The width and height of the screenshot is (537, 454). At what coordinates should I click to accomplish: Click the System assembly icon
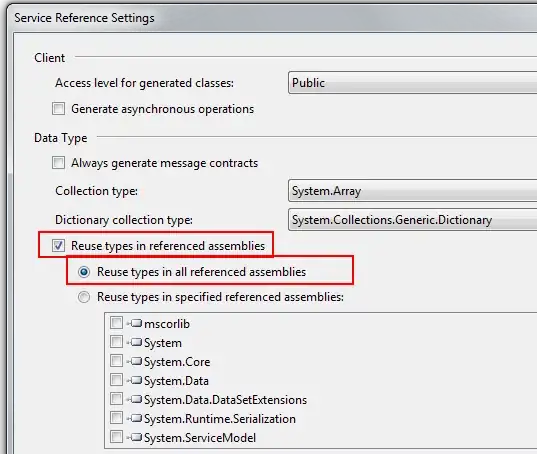pyautogui.click(x=136, y=342)
